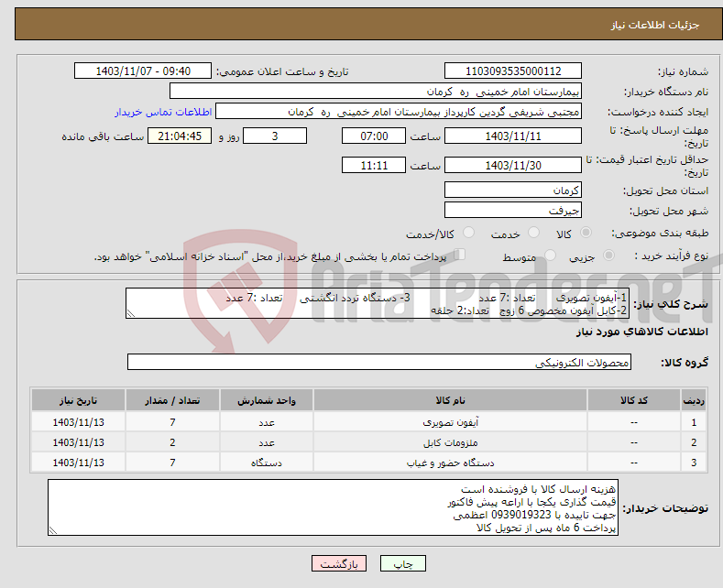This screenshot has width=723, height=588.
Task: Click the شماره نیاز number field
Action: 513,71
